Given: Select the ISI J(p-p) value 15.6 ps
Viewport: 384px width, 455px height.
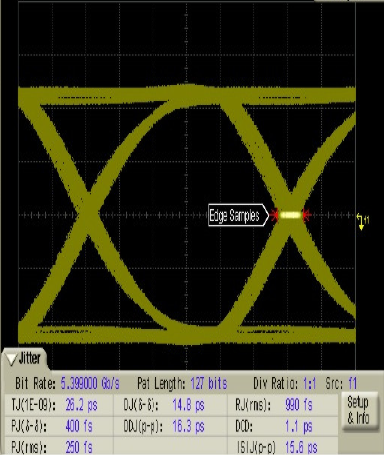Looking at the screenshot, I should [301, 447].
